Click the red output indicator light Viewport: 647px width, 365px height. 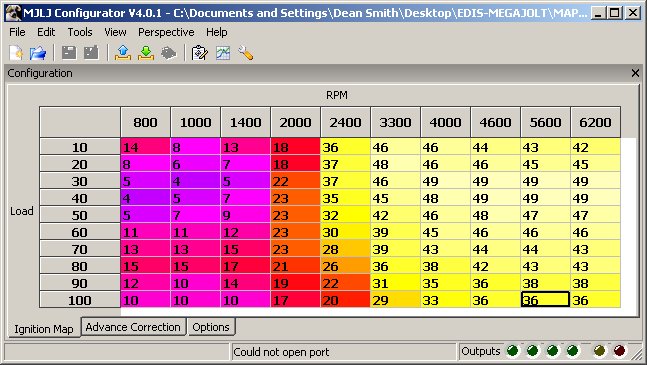pos(619,351)
